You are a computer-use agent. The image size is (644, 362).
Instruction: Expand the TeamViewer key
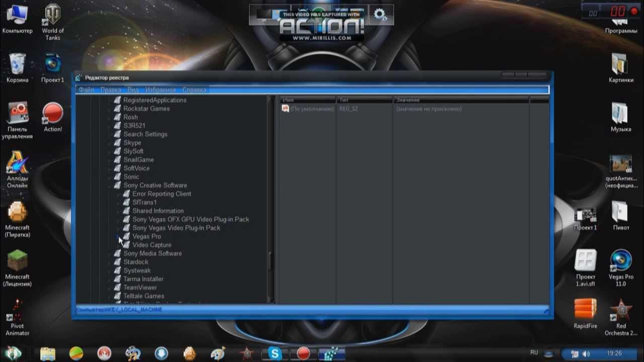point(110,288)
